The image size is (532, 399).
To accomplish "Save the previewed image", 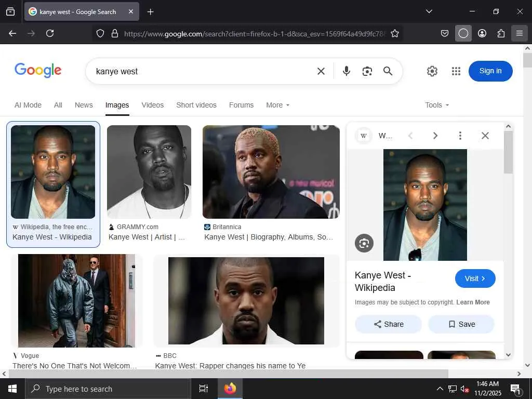I will (461, 324).
